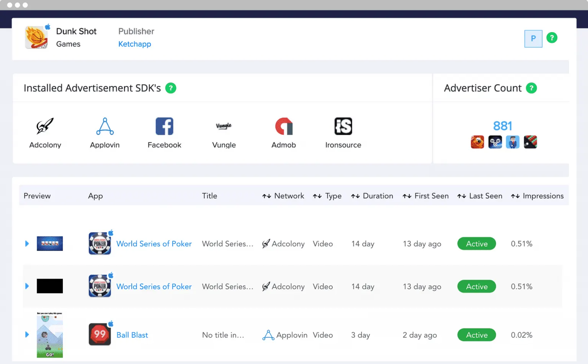Click the first orange advertiser app icon

(477, 142)
